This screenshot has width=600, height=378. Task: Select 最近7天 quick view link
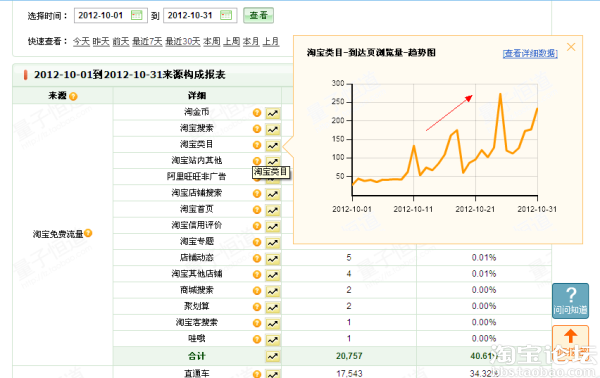(x=147, y=41)
